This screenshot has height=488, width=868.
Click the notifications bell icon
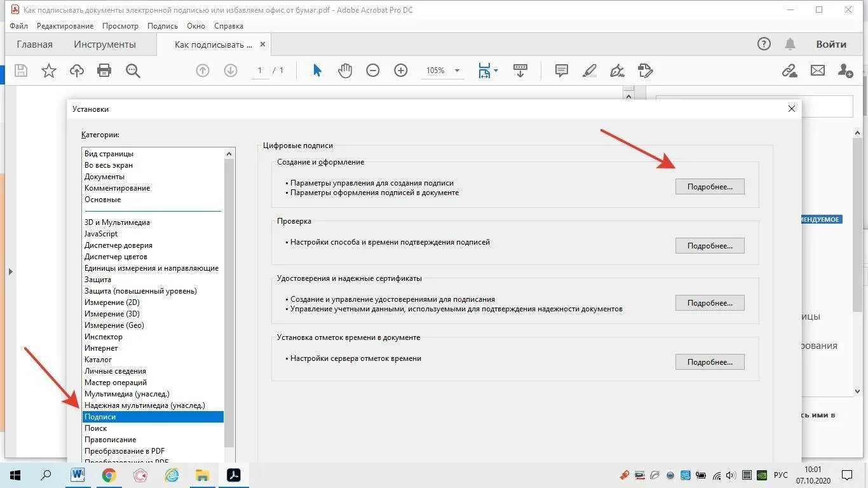[x=790, y=44]
